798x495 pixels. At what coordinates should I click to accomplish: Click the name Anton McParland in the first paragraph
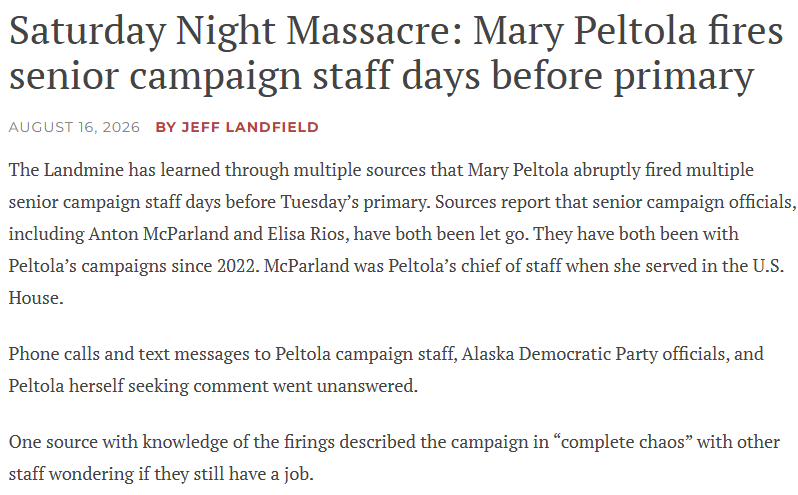[159, 234]
